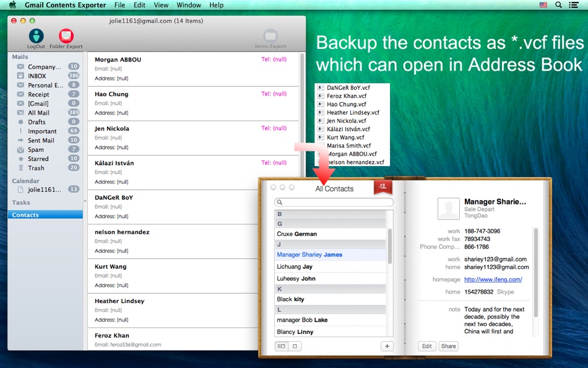
Task: Open the Help menu
Action: (217, 5)
